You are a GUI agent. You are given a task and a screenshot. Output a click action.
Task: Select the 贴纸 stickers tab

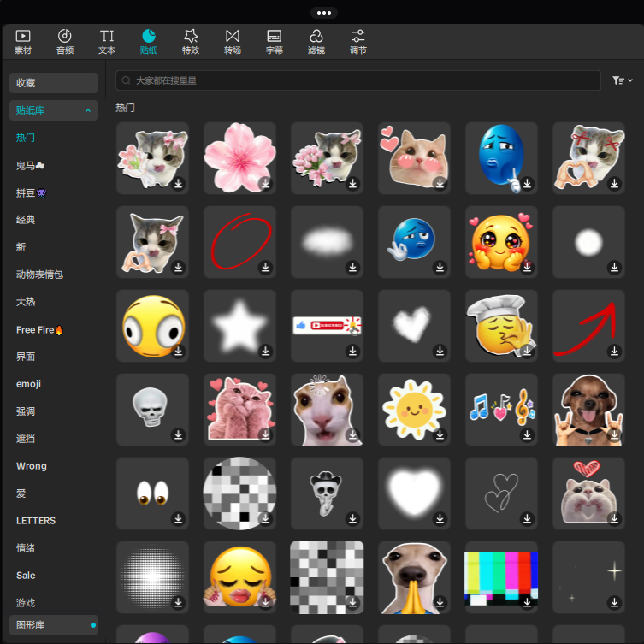(149, 42)
